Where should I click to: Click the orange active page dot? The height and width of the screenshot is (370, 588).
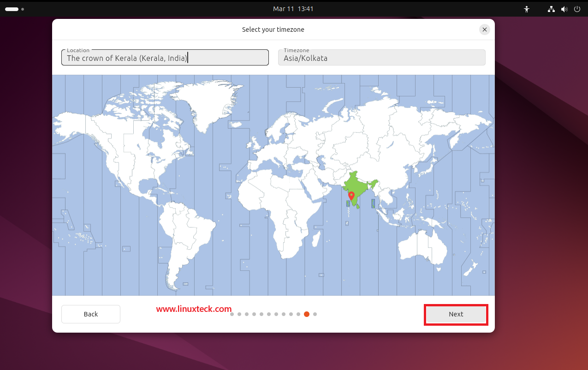(x=307, y=314)
